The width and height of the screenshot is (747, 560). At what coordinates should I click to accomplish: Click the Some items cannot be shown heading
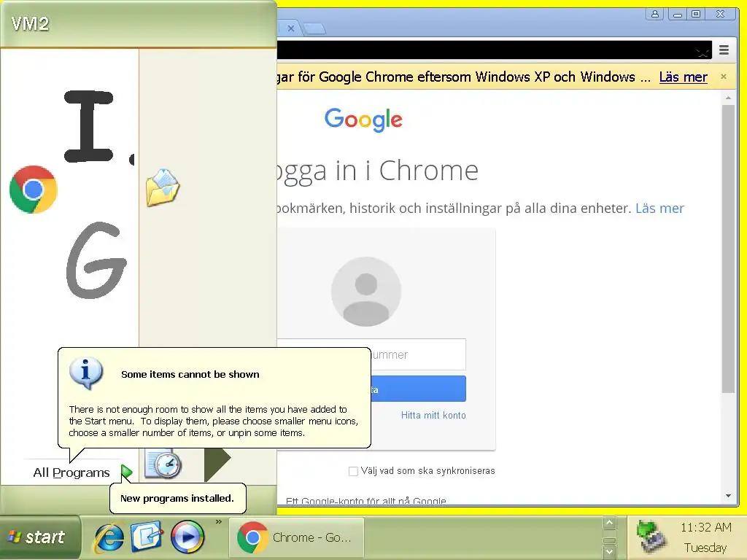[190, 374]
